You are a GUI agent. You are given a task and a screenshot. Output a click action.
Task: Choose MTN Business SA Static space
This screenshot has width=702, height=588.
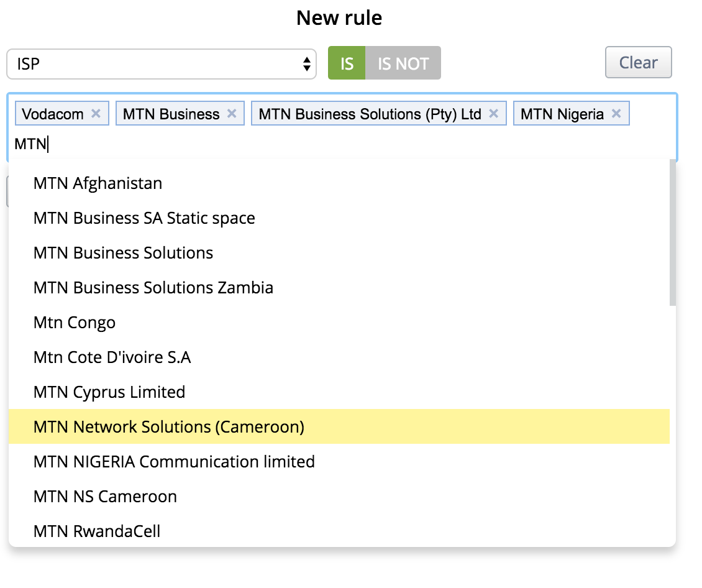click(339, 218)
